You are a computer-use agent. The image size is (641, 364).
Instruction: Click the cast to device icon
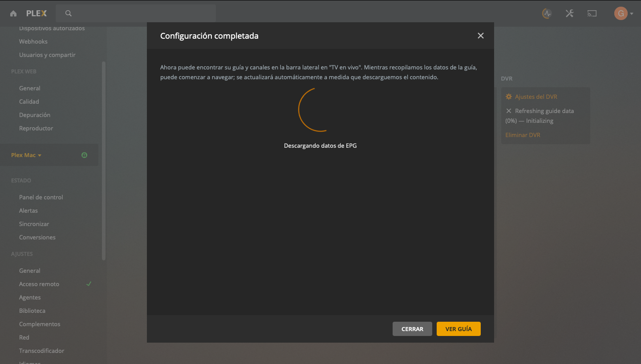[592, 13]
